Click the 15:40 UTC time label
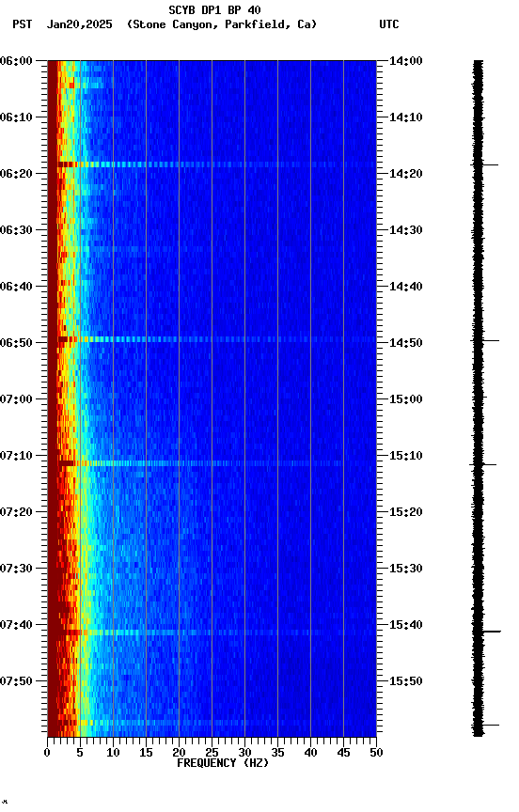The image size is (519, 812). point(406,625)
